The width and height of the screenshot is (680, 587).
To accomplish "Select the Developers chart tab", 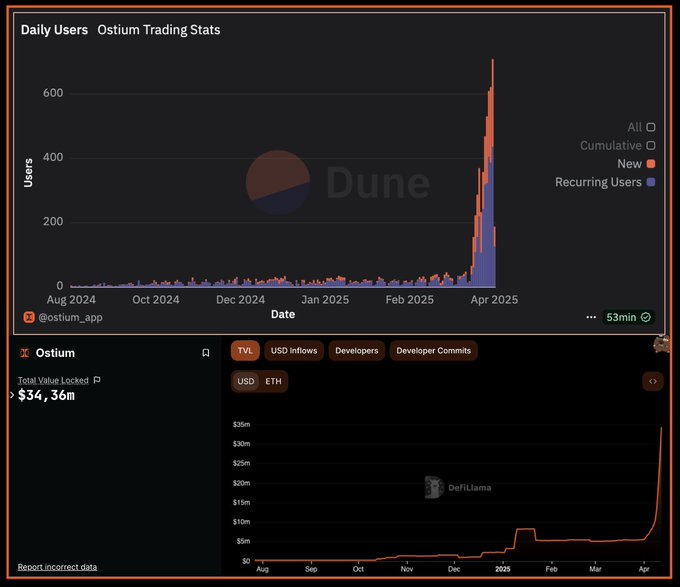I will [x=356, y=350].
